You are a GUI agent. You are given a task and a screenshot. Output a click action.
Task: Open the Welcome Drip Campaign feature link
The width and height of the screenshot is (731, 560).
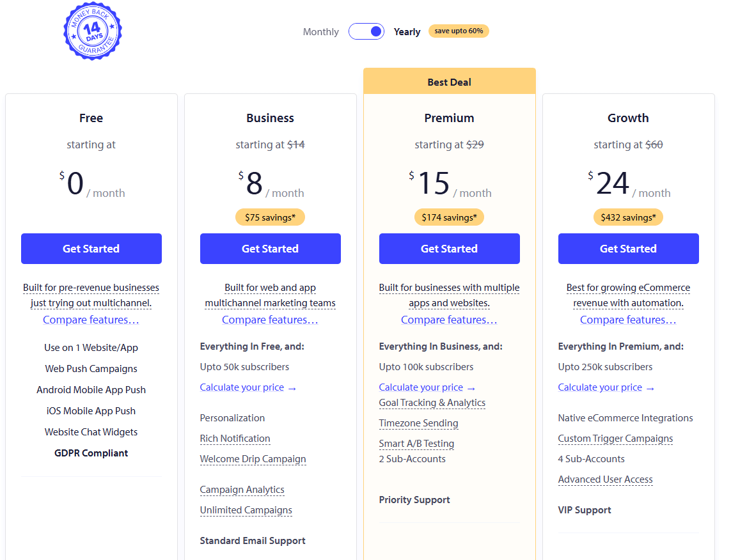[x=253, y=459]
